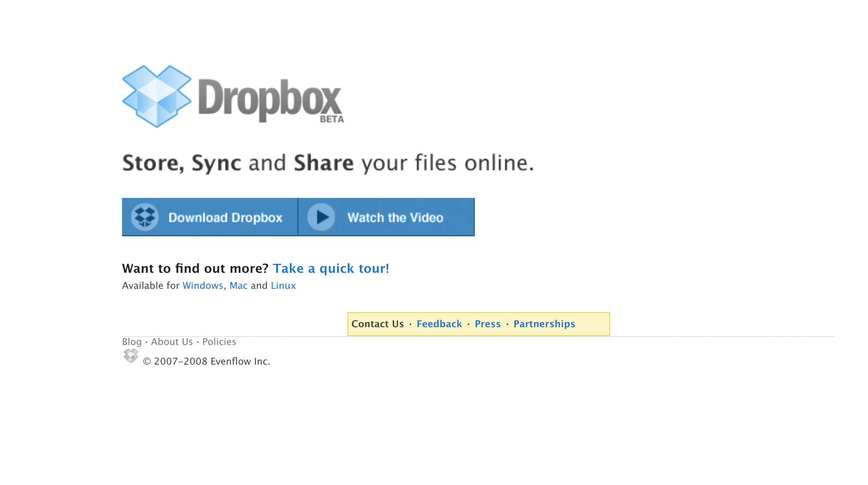Viewport: 868px width, 485px height.
Task: Open the Partnerships link
Action: point(544,324)
